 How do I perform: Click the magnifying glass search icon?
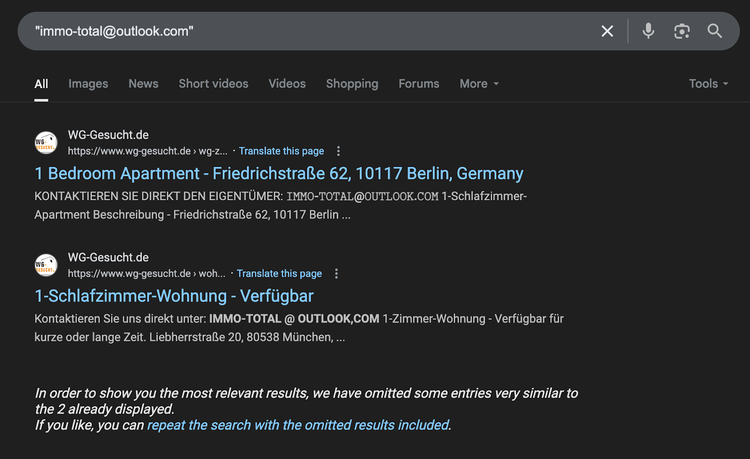[715, 31]
